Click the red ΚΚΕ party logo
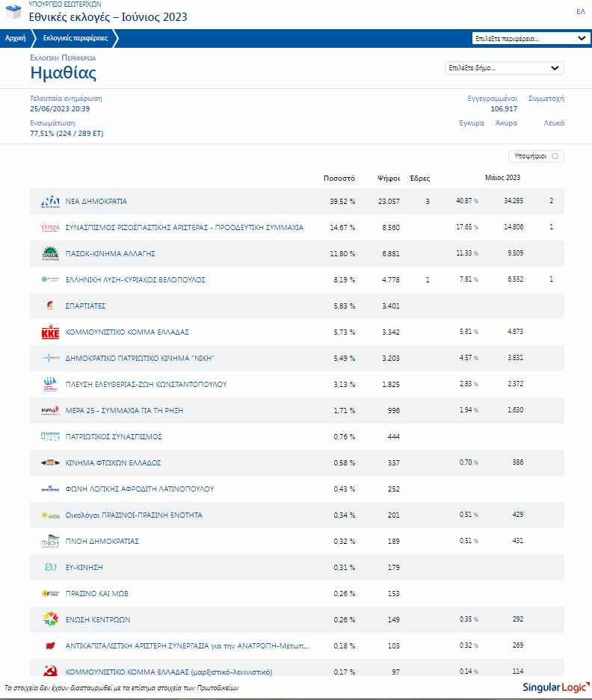This screenshot has width=592, height=700. pos(50,332)
